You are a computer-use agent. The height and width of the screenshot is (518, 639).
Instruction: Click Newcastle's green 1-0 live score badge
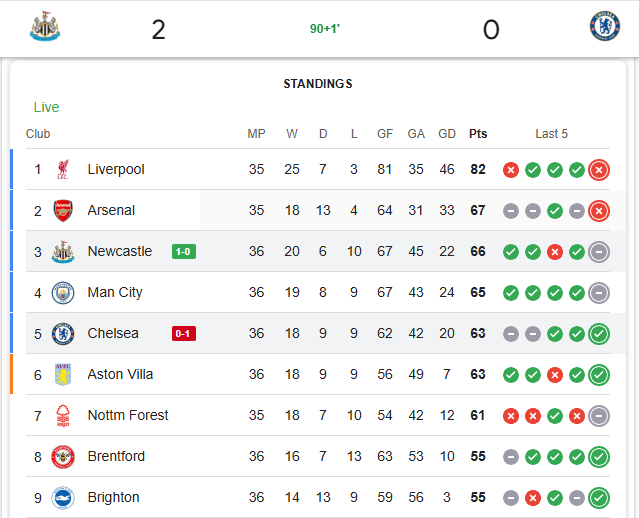(184, 251)
